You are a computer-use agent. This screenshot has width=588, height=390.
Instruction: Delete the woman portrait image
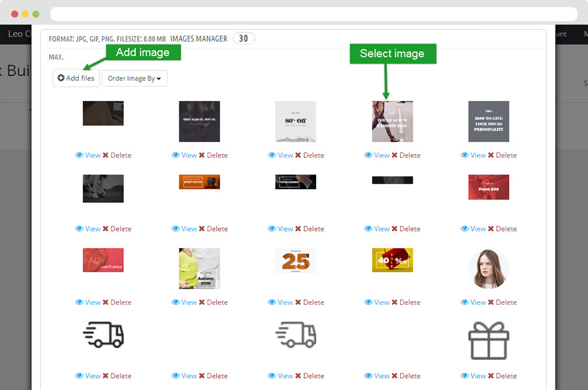503,302
